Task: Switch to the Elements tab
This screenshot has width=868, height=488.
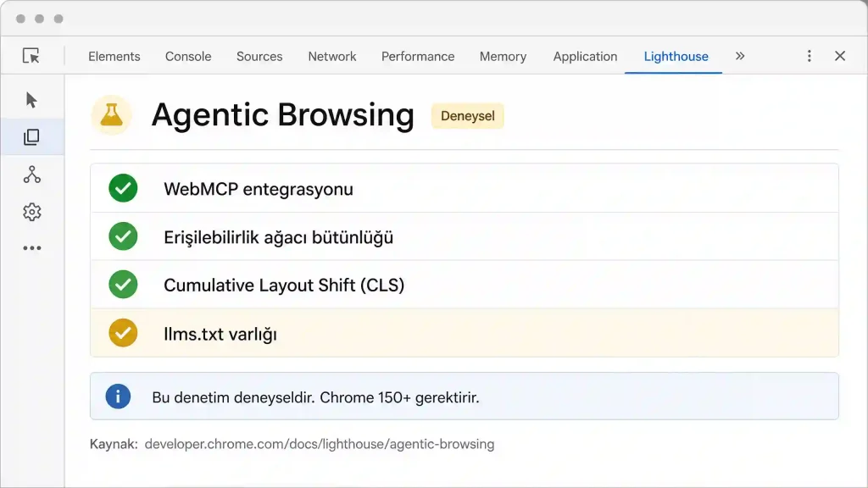Action: point(114,57)
